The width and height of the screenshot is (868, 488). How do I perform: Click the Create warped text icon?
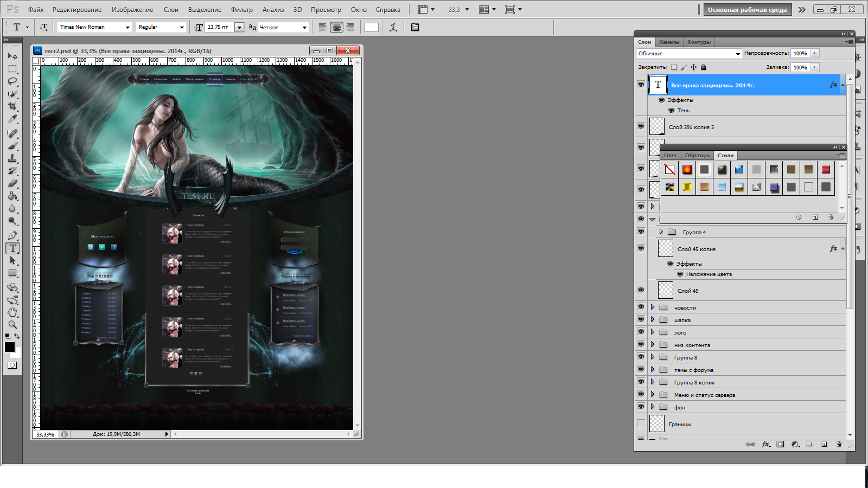coord(393,27)
